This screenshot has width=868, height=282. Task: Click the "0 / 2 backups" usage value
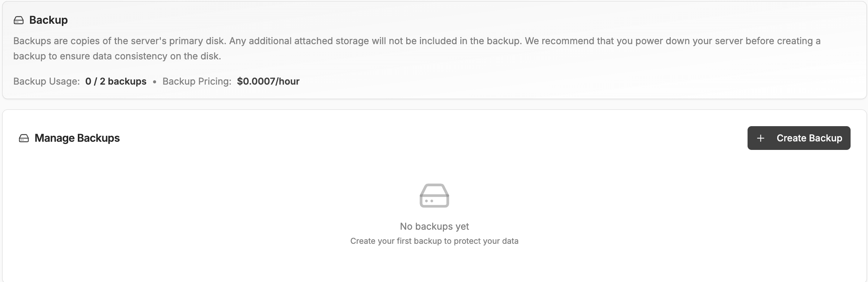(x=116, y=81)
